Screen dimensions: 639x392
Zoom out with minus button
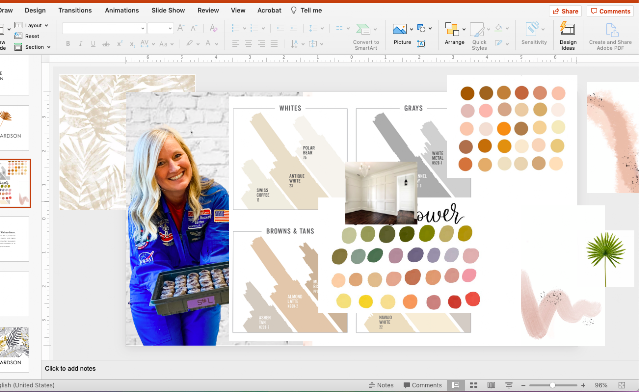click(523, 385)
